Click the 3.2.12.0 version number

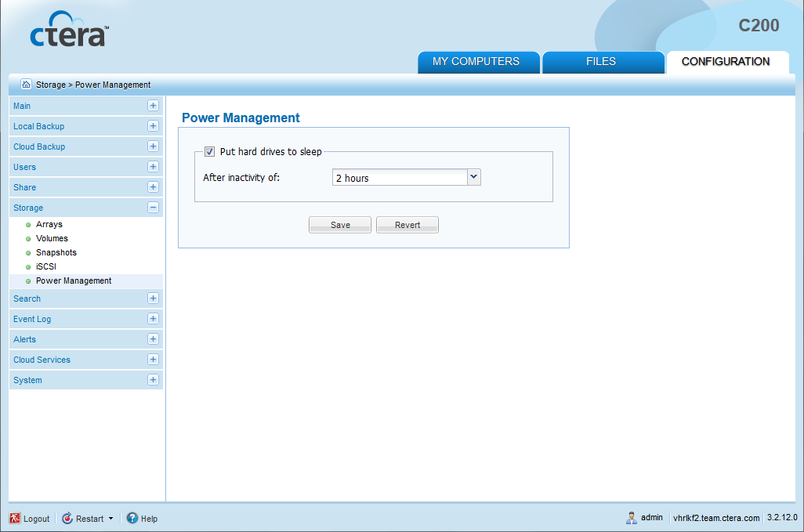tap(782, 518)
